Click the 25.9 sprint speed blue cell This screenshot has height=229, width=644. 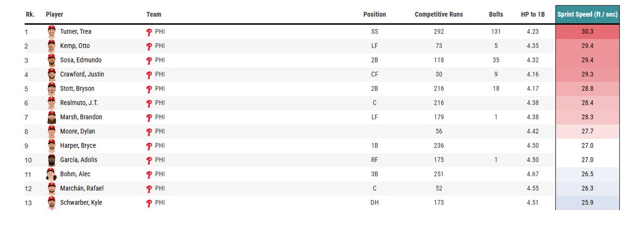click(588, 203)
